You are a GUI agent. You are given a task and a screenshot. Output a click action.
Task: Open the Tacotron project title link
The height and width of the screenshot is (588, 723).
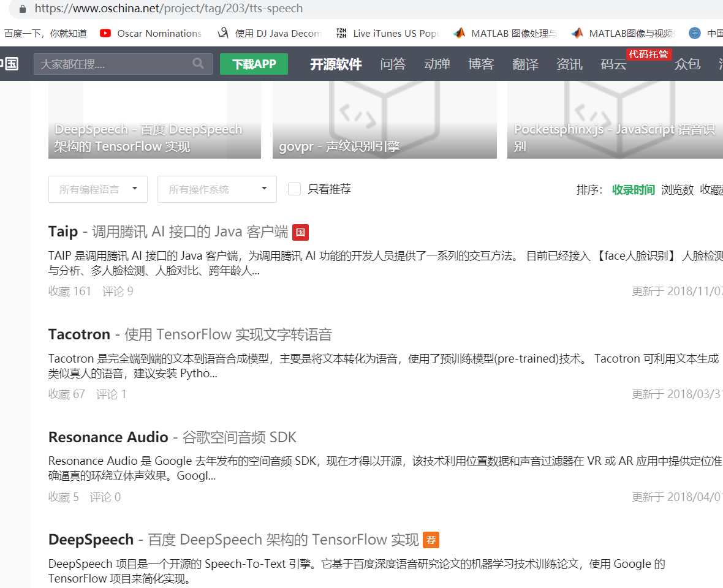pos(190,334)
